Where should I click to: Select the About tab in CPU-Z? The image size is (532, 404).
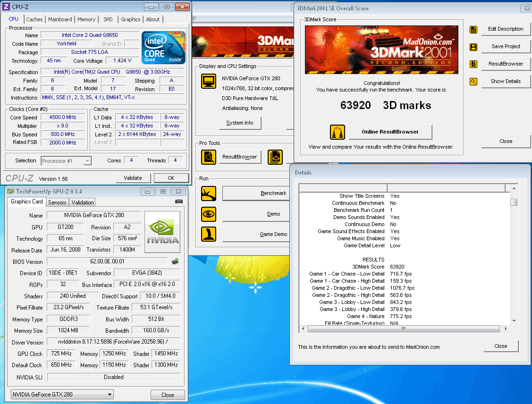coord(152,19)
